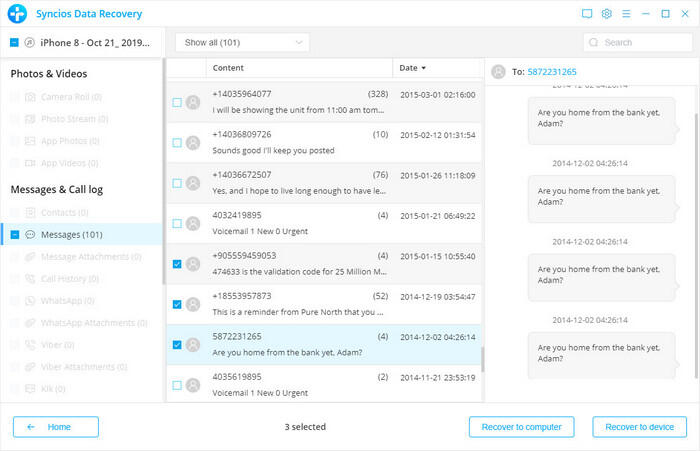700x451 pixels.
Task: Click into the Search input field
Action: (640, 43)
